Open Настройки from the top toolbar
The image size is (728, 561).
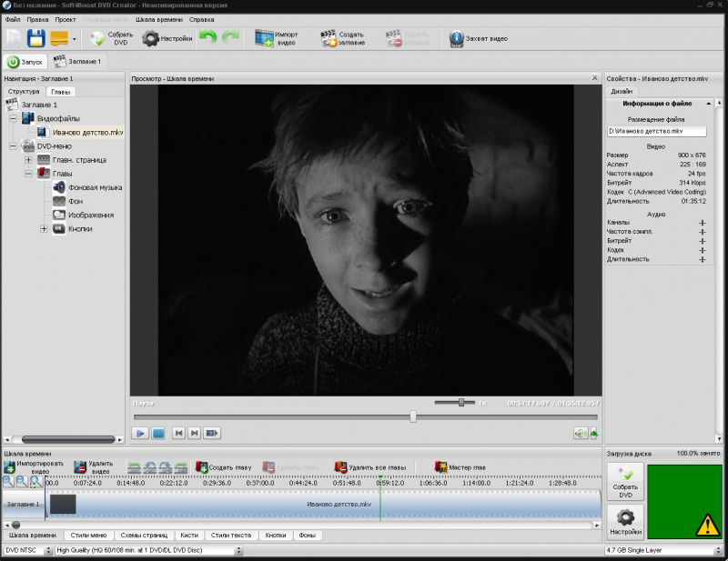pos(167,38)
